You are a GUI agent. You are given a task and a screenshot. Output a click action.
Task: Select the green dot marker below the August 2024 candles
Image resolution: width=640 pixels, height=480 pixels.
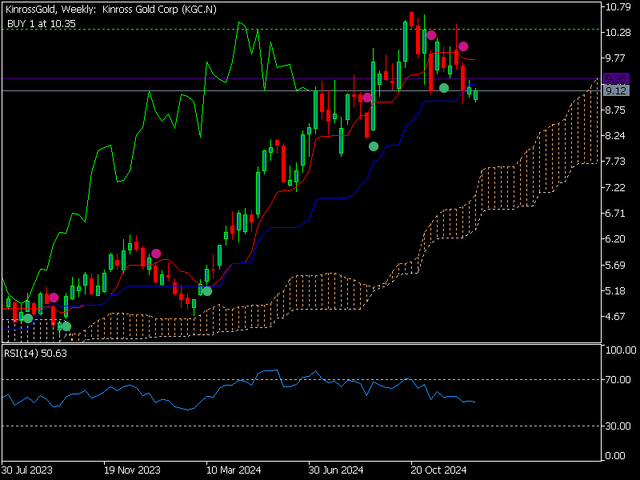tap(373, 146)
